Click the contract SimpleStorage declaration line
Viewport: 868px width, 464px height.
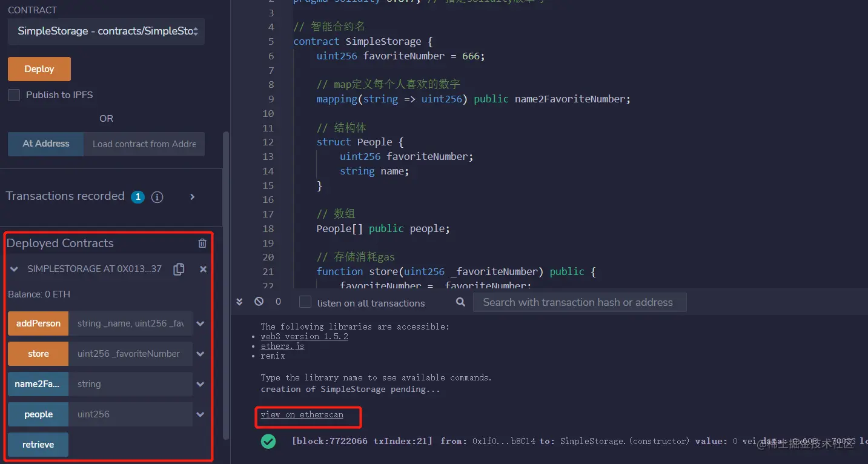[x=363, y=42]
